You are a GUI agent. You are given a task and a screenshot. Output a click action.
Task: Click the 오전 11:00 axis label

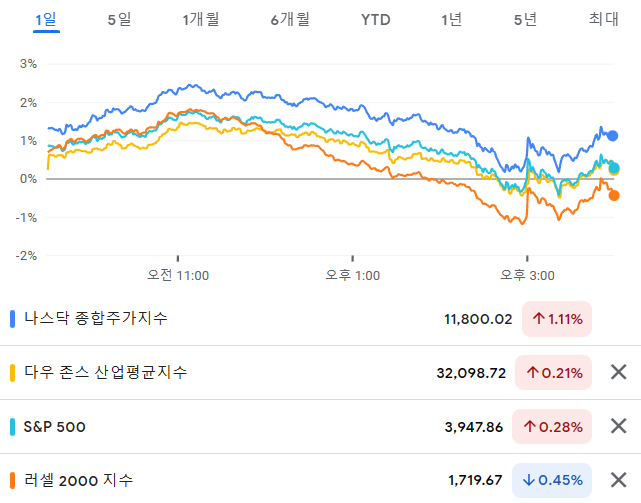coord(178,275)
